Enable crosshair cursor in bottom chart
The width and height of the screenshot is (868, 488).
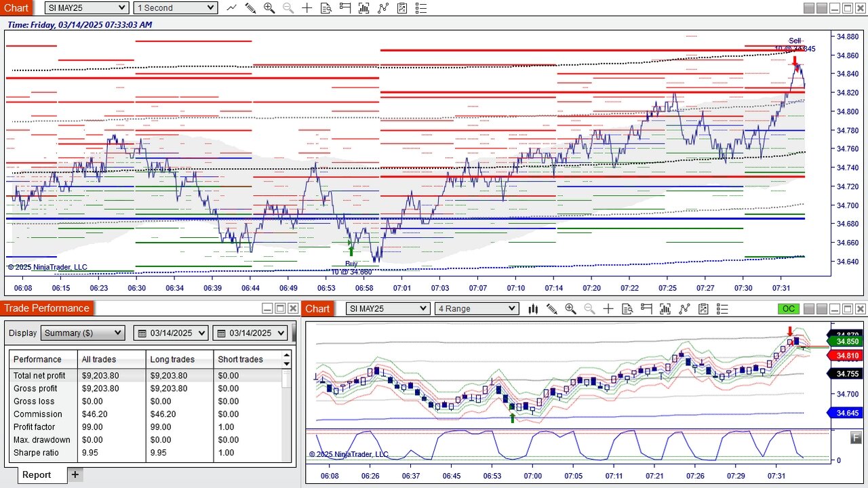pos(608,308)
